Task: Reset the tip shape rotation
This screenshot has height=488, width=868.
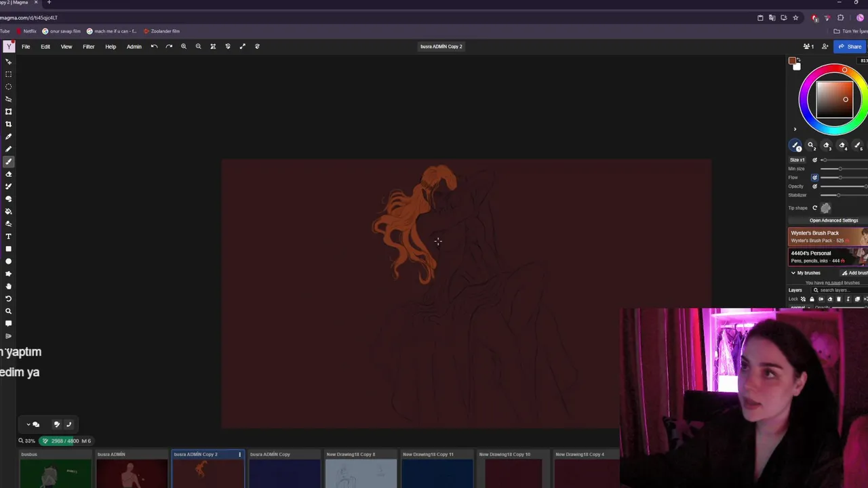Action: click(x=815, y=208)
